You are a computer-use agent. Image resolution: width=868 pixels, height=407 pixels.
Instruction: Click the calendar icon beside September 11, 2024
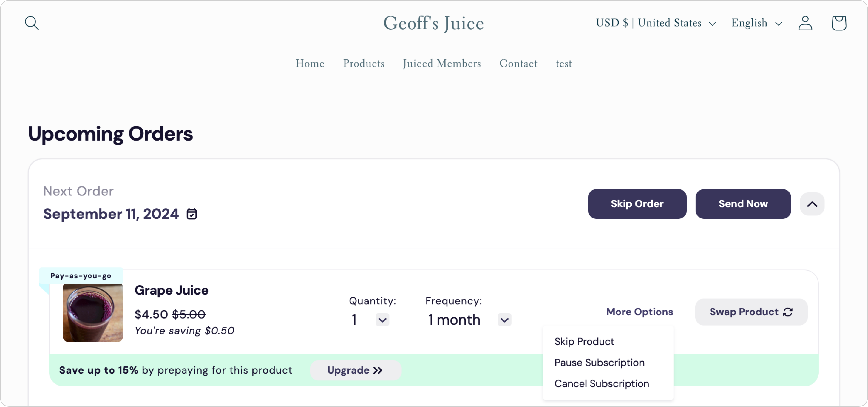point(192,214)
